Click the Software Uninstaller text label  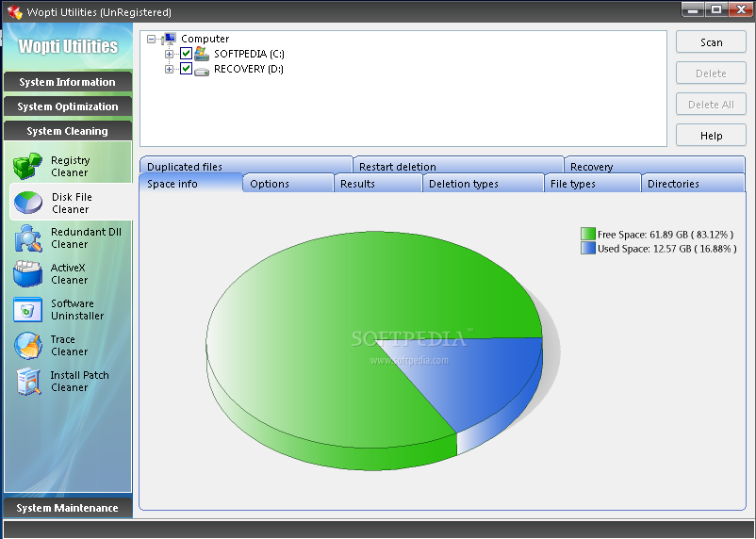pos(77,309)
